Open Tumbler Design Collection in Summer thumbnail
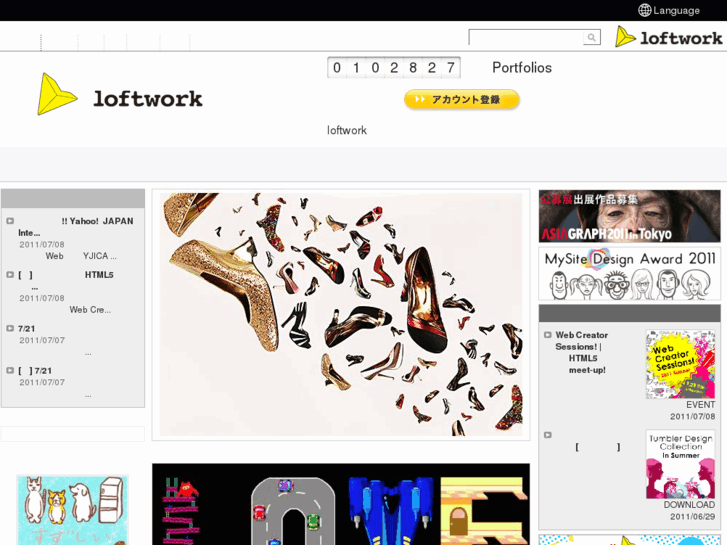This screenshot has width=727, height=545. tap(680, 464)
